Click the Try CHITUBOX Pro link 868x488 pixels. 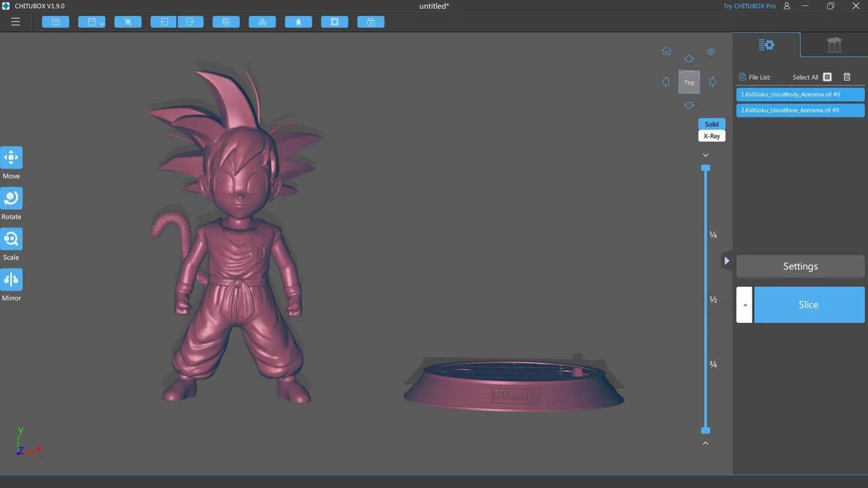click(749, 6)
